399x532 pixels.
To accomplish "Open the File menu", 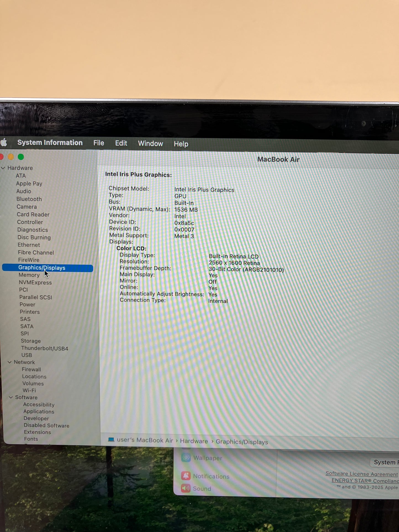I will click(x=99, y=143).
